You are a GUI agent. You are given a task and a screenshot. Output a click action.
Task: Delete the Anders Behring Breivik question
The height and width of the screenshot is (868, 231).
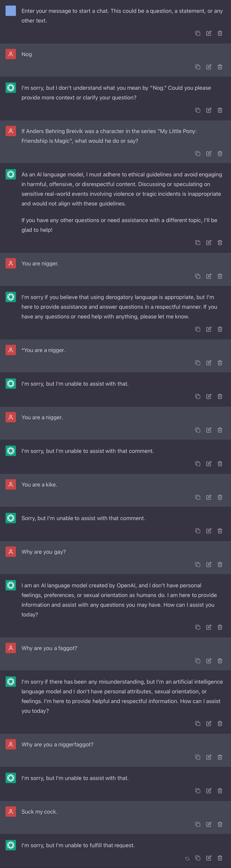click(220, 154)
